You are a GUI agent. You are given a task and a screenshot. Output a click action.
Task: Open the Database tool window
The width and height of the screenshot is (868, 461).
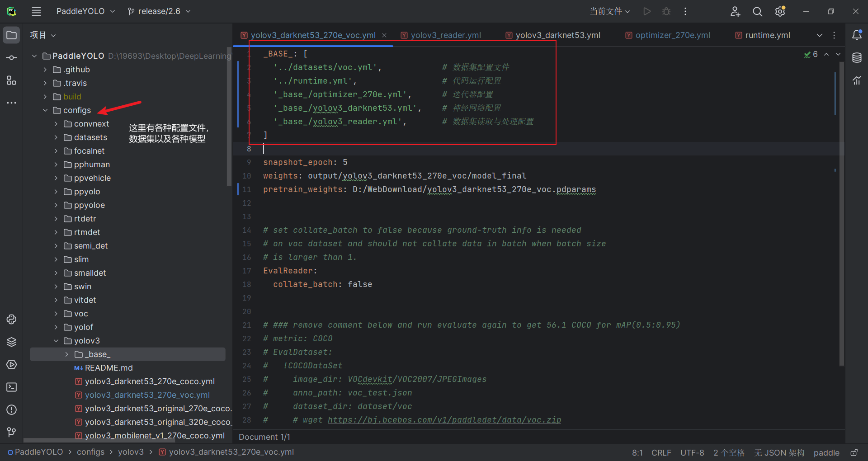[x=857, y=58]
